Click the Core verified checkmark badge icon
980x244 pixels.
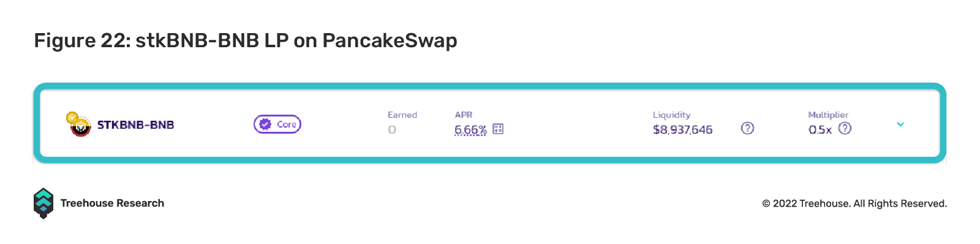click(x=265, y=124)
